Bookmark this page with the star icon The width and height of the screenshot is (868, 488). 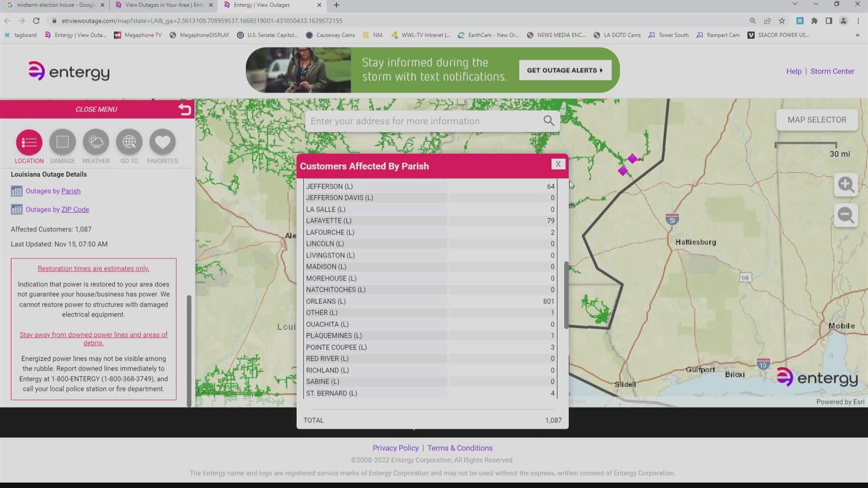click(x=782, y=21)
